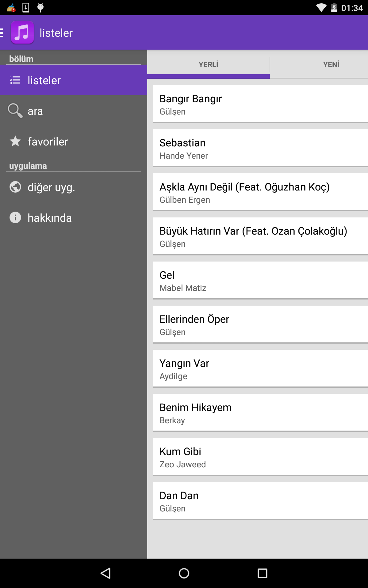
Task: Select the YERLİ tab
Action: click(208, 64)
